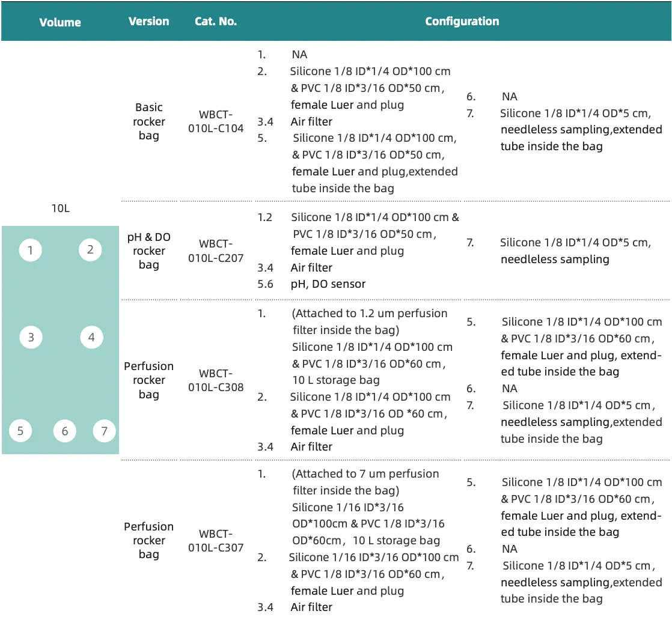Screen dimensions: 672x620
Task: Select the Version column header
Action: coord(148,22)
